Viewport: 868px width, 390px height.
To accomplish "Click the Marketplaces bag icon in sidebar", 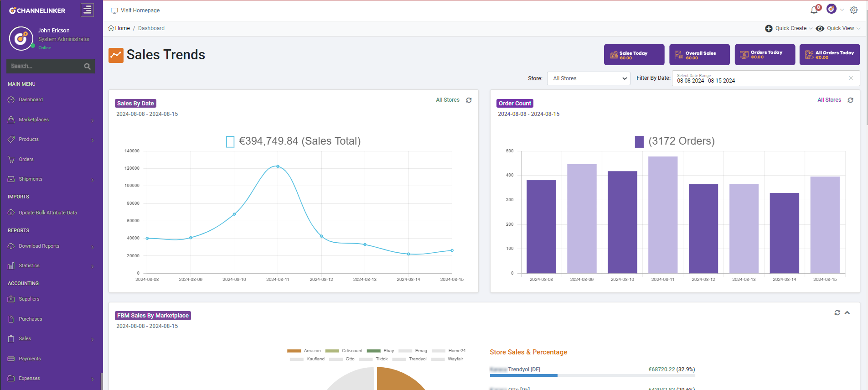I will 11,120.
